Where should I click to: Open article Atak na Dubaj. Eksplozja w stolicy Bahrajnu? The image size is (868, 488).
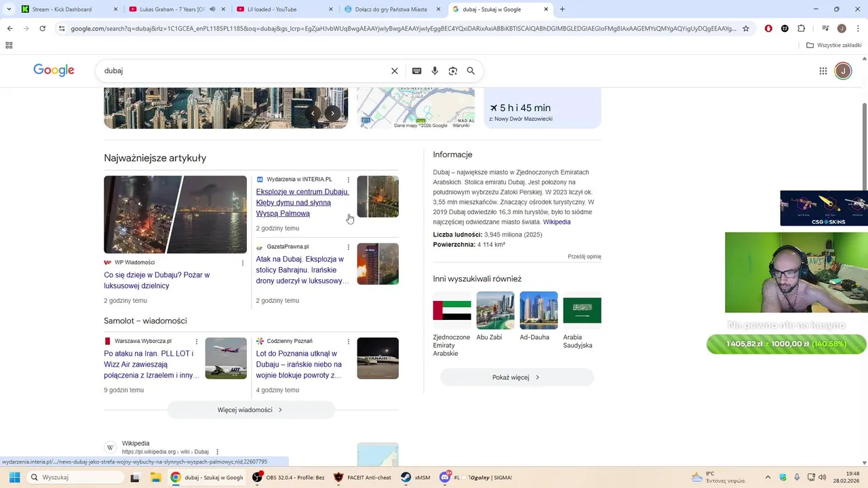(x=302, y=270)
